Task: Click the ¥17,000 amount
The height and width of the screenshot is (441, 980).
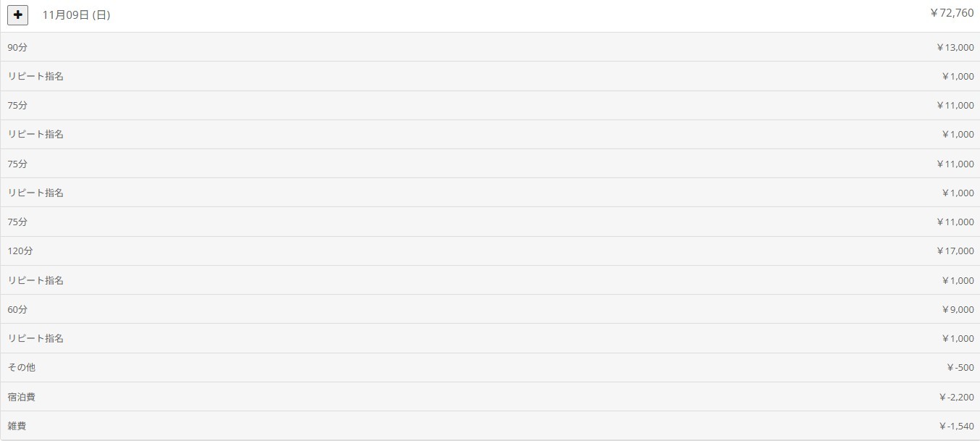Action: (x=955, y=251)
